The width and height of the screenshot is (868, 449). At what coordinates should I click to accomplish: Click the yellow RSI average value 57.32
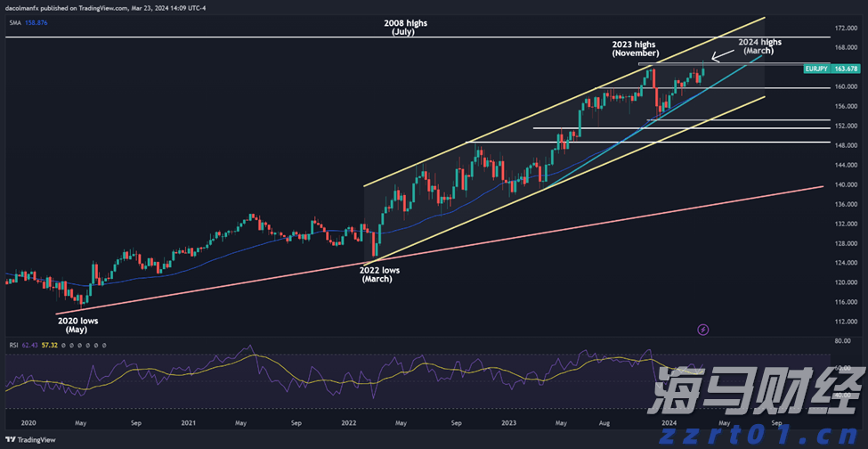click(52, 345)
